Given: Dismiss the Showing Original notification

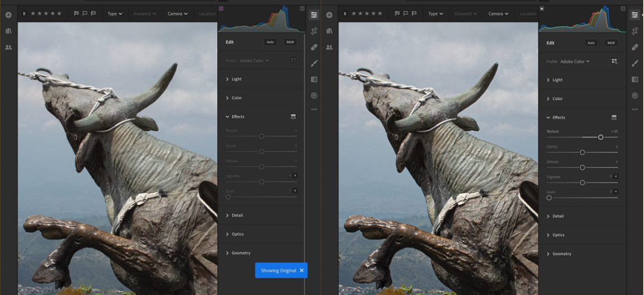Looking at the screenshot, I should (301, 270).
